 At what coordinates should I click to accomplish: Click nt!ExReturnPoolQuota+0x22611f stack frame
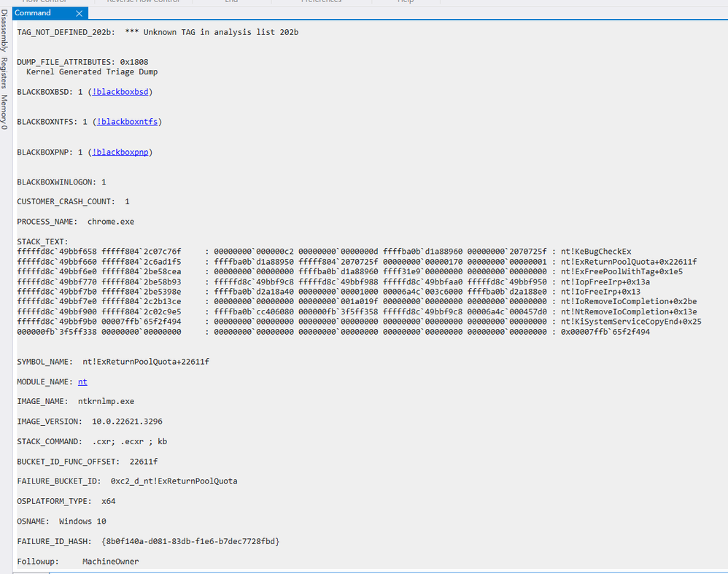click(629, 261)
